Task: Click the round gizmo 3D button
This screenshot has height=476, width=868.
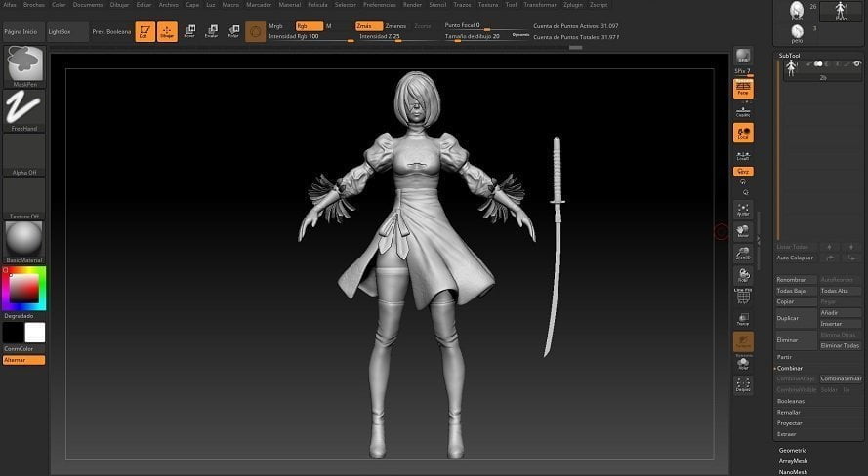Action: point(255,32)
